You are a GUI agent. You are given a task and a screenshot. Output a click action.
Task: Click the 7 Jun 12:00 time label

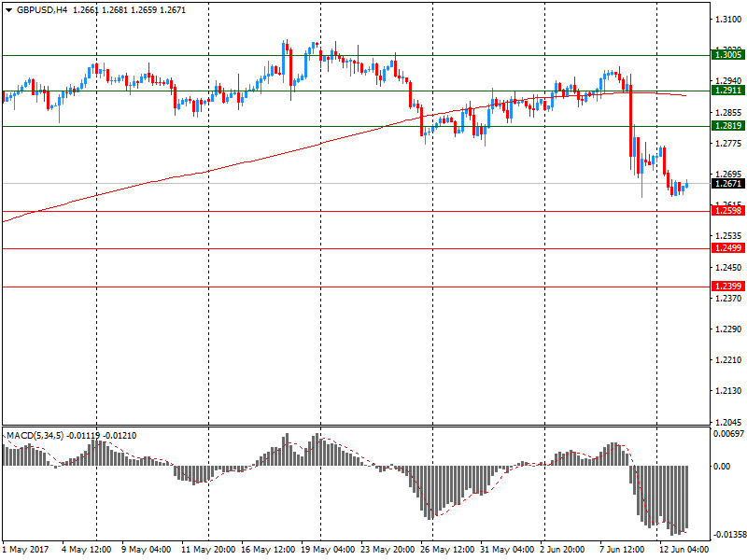622,550
